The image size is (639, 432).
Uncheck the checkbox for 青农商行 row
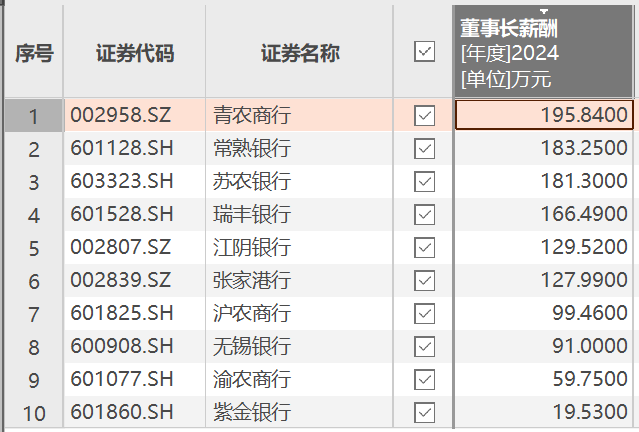tap(424, 116)
